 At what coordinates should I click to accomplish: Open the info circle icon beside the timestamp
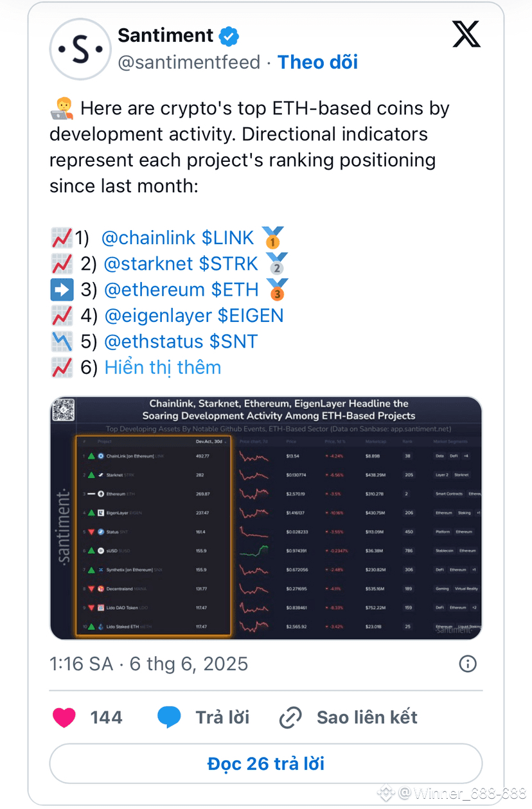[468, 664]
